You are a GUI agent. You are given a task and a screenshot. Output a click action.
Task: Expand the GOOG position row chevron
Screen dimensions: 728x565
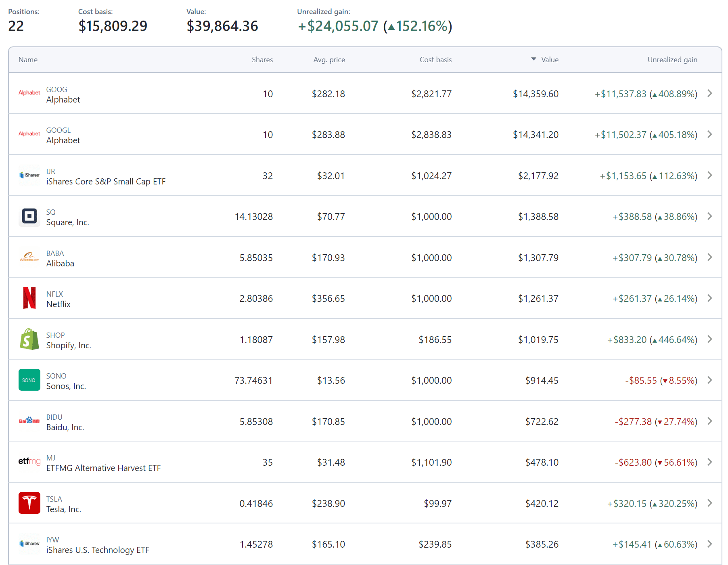[710, 93]
